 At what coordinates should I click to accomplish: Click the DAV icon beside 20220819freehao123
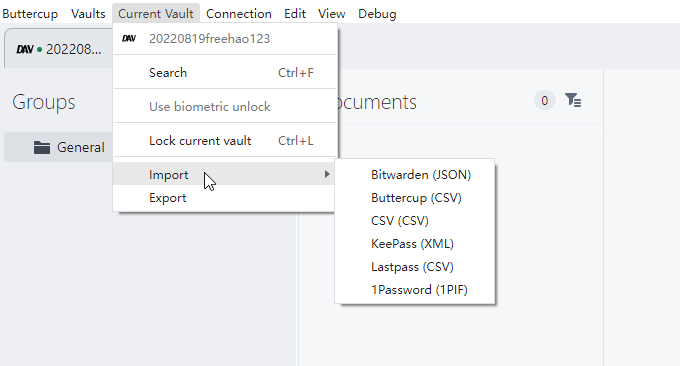pyautogui.click(x=129, y=39)
